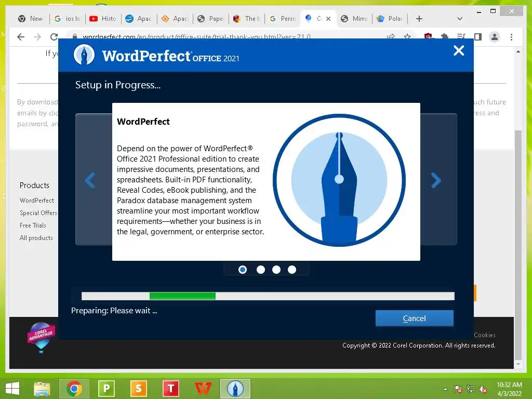Image resolution: width=532 pixels, height=399 pixels.
Task: Toggle the Chrome side panel icon
Action: 478,37
